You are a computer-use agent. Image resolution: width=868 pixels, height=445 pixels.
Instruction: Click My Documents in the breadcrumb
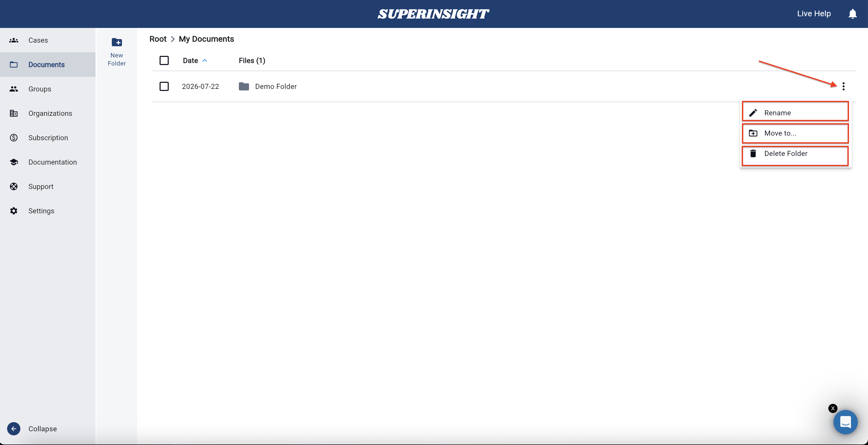(x=206, y=39)
